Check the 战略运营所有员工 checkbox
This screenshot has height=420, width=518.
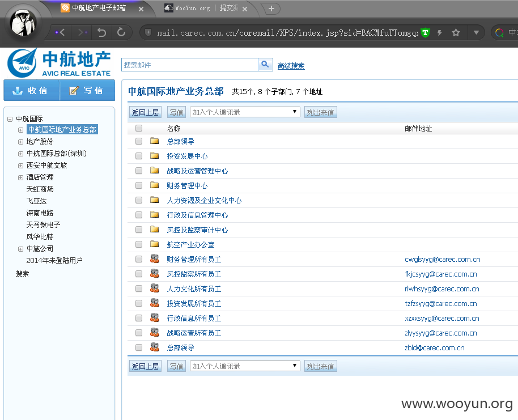[139, 333]
